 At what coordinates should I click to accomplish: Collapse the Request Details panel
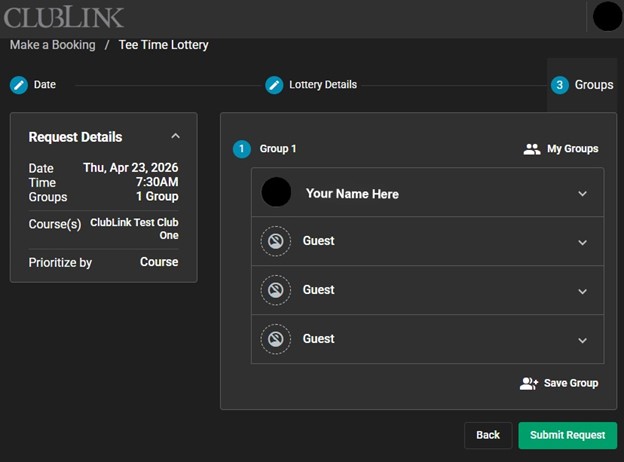click(176, 136)
